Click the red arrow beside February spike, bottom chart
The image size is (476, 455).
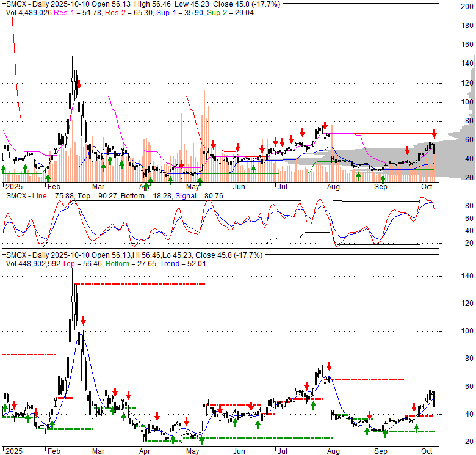(84, 321)
